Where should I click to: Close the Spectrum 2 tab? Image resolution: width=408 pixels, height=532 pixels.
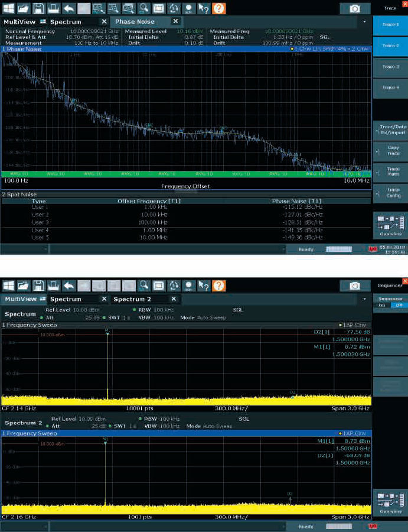pos(174,299)
